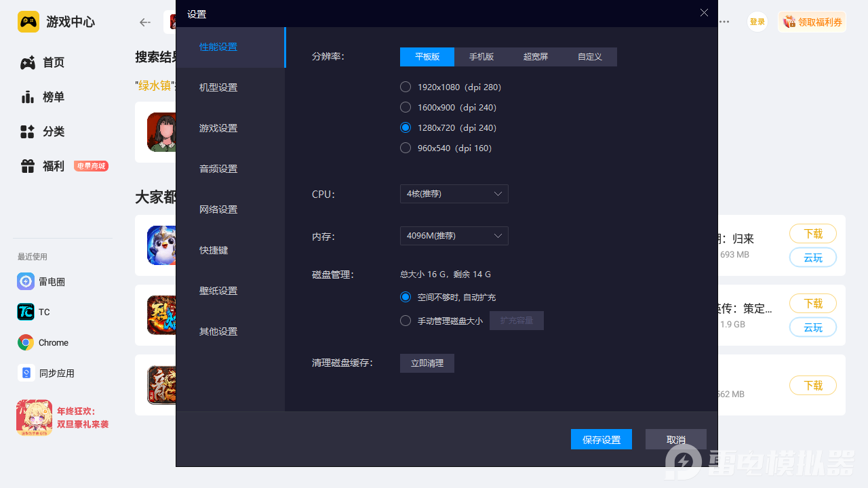
Task: Switch to the 音频设置 settings tab
Action: pyautogui.click(x=231, y=169)
